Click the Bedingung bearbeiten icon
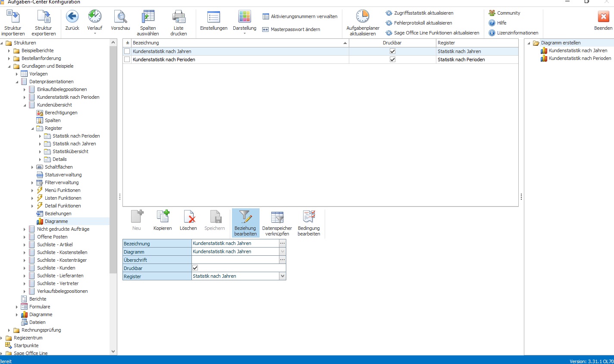Screen dimensions: 614x364 point(309,217)
